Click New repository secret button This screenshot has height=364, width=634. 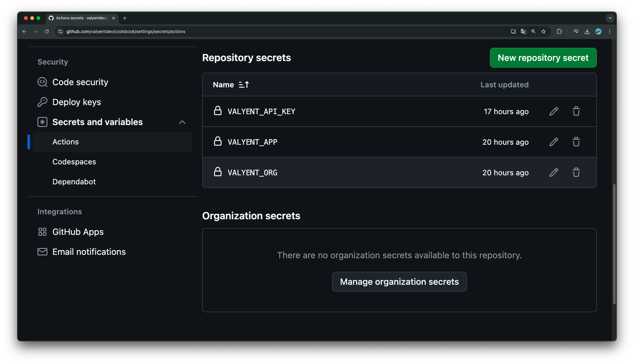(543, 58)
